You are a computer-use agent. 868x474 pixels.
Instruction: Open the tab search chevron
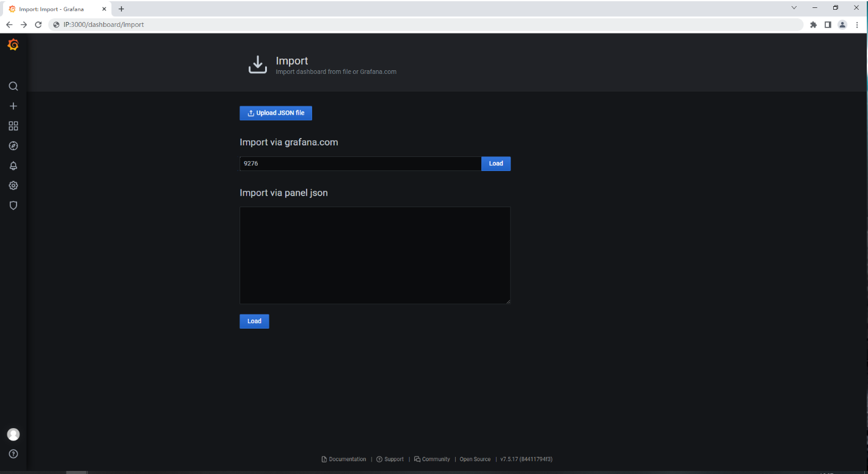[x=794, y=8]
